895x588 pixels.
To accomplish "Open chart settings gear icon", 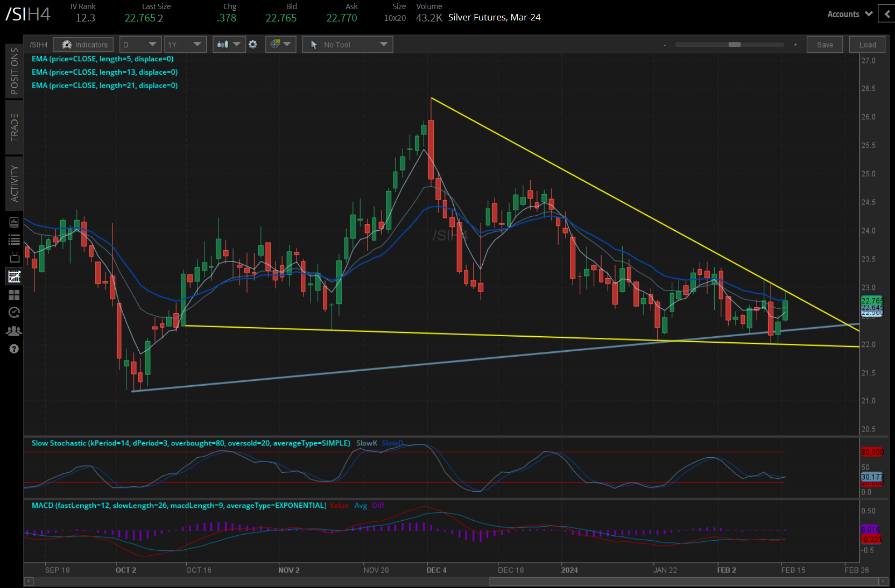I will [253, 45].
